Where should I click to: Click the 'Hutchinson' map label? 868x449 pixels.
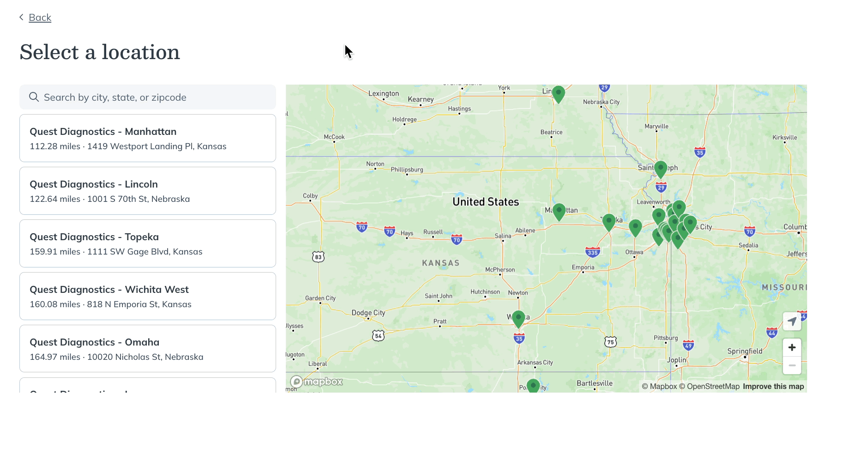485,292
